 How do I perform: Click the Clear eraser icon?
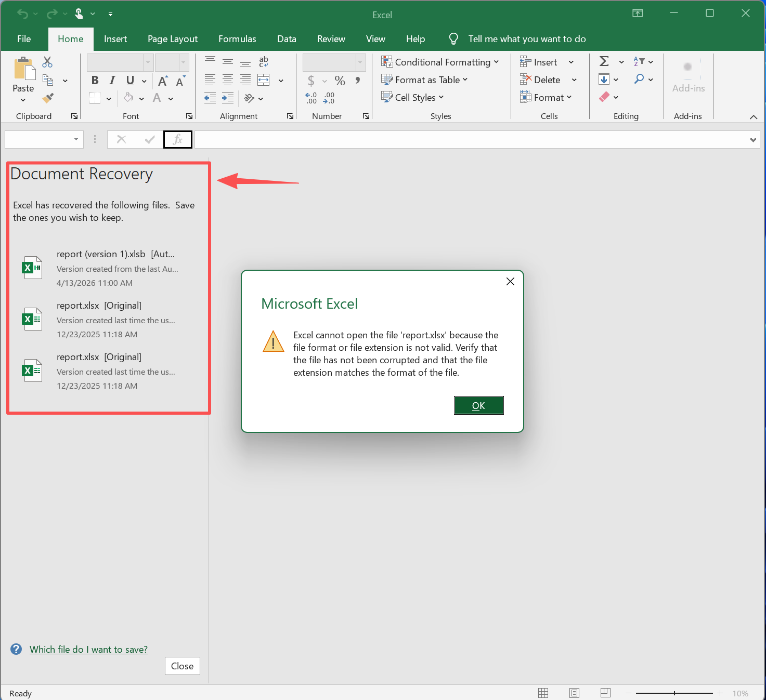point(604,97)
